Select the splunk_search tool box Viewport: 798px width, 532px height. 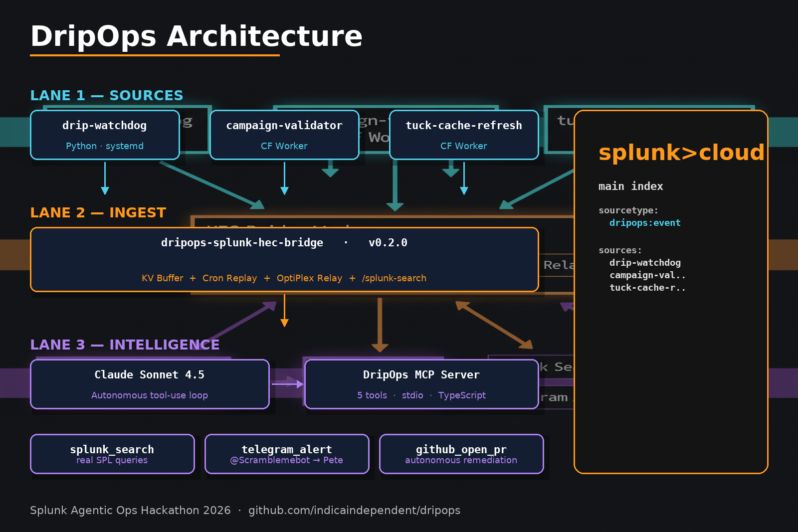(x=112, y=454)
